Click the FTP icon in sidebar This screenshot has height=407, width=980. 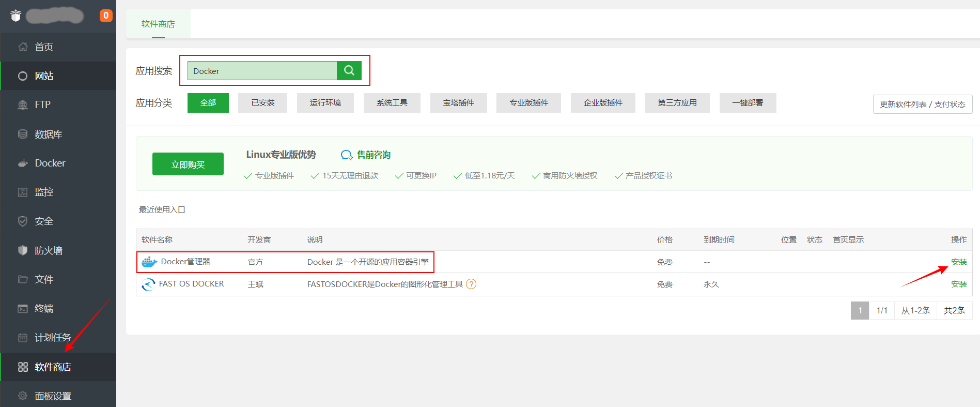[23, 104]
